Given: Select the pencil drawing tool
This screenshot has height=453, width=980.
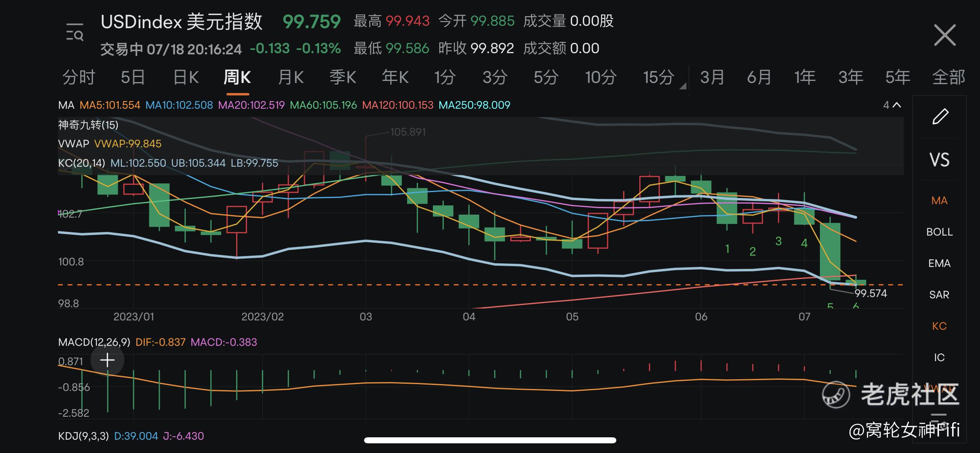Looking at the screenshot, I should 940,117.
